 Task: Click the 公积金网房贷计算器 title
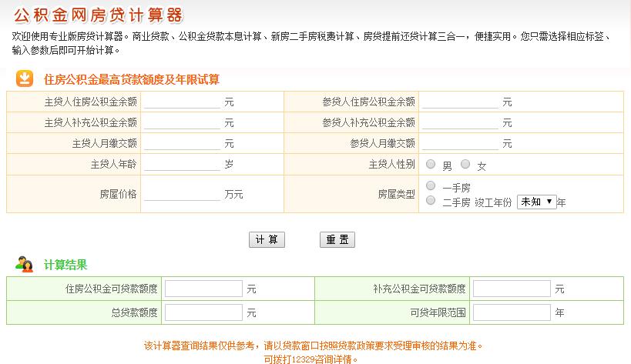[x=99, y=15]
